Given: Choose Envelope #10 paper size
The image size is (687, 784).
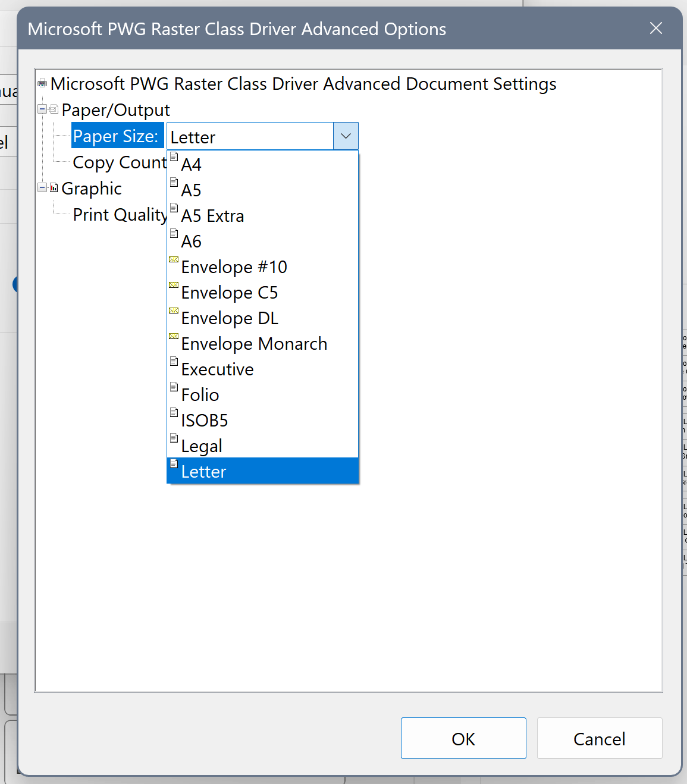Looking at the screenshot, I should [x=263, y=266].
